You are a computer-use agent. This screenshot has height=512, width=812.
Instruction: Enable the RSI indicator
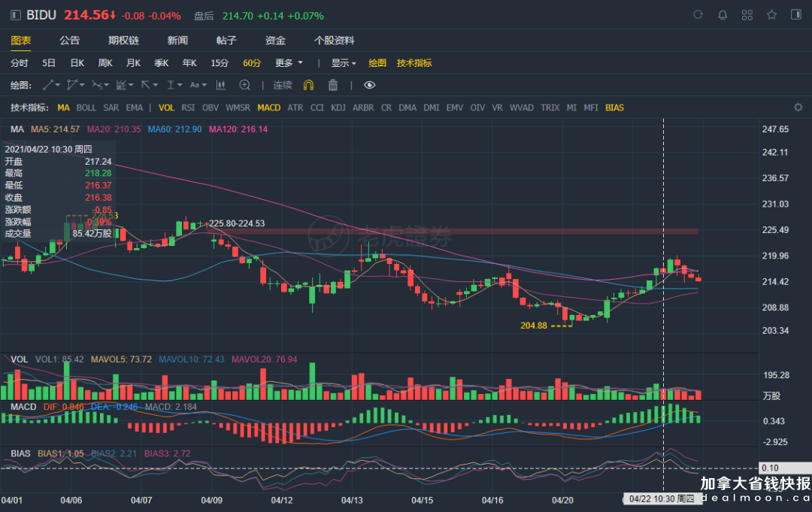[x=188, y=108]
